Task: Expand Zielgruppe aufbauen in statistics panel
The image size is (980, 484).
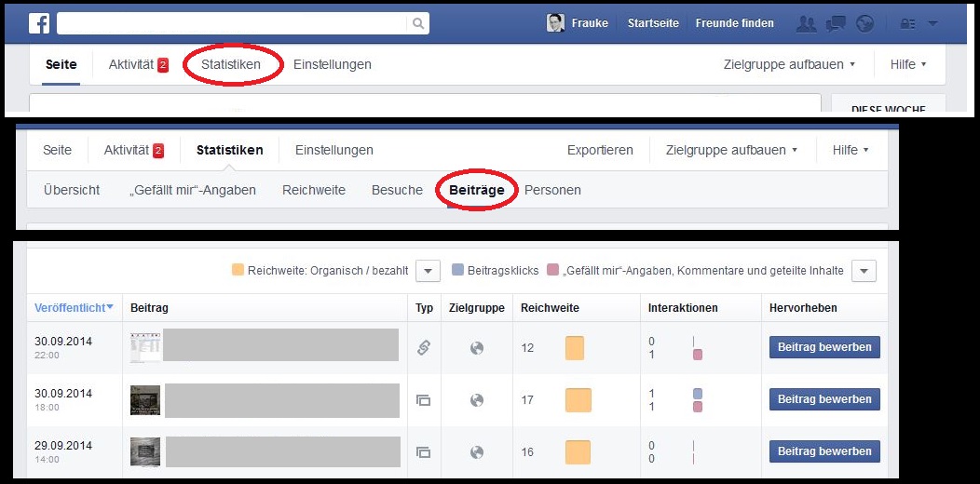Action: pos(732,150)
